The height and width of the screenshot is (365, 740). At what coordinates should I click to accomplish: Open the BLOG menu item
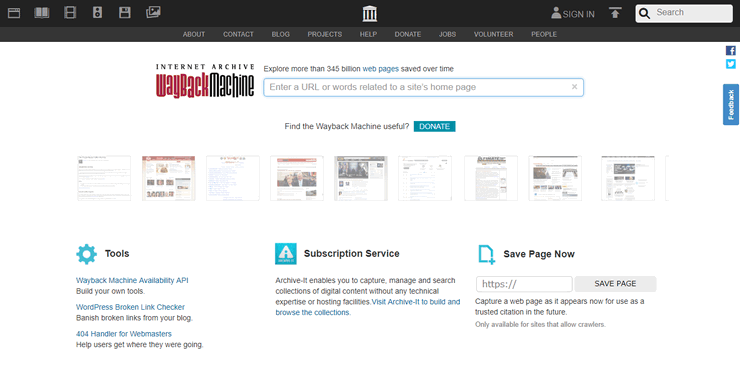pos(281,34)
